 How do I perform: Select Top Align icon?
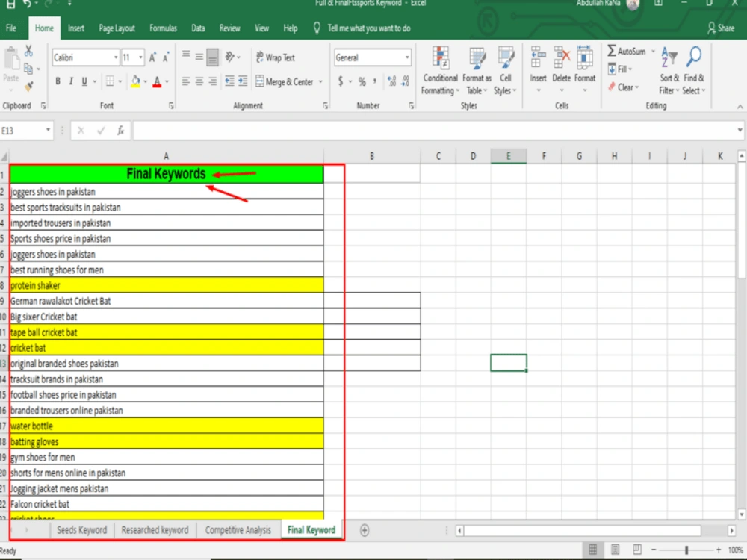click(186, 56)
